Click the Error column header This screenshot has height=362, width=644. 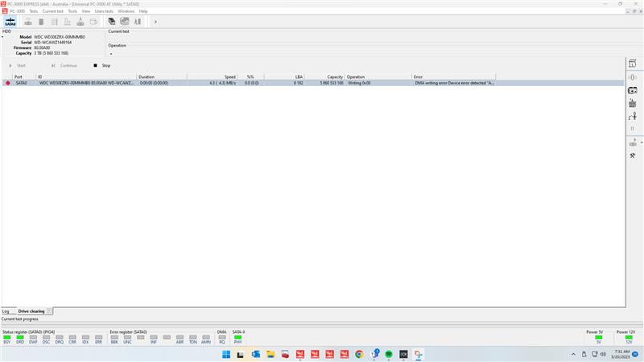click(418, 76)
